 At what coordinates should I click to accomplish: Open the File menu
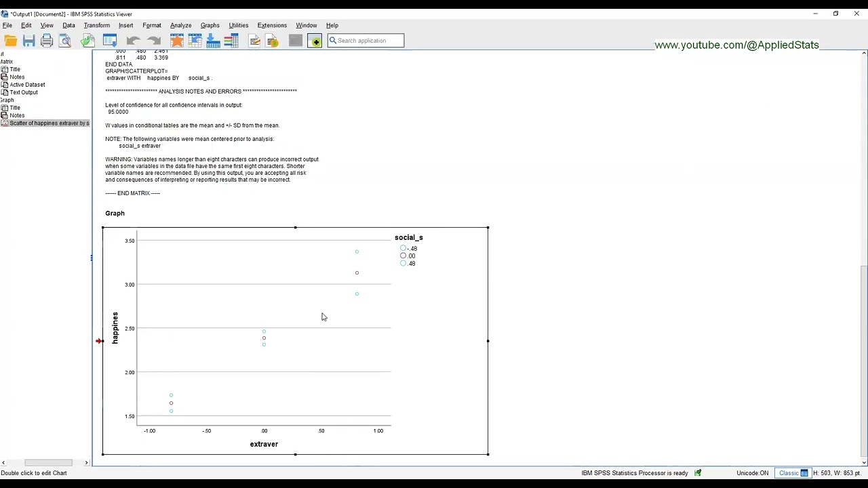click(x=7, y=25)
